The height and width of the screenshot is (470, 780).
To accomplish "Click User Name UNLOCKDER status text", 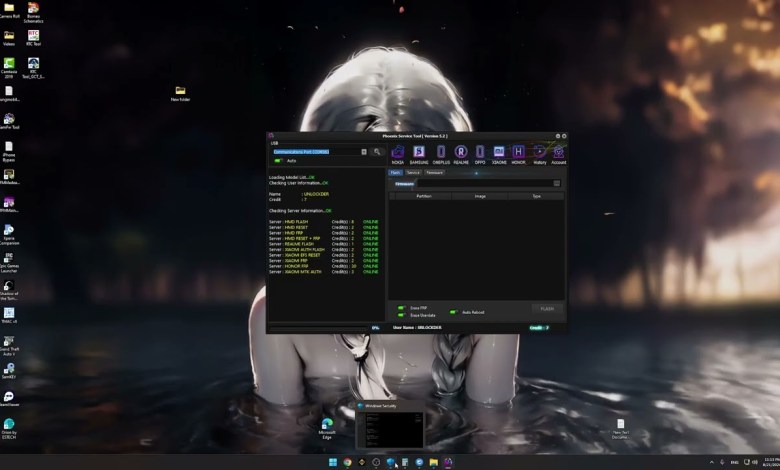I will tap(417, 328).
